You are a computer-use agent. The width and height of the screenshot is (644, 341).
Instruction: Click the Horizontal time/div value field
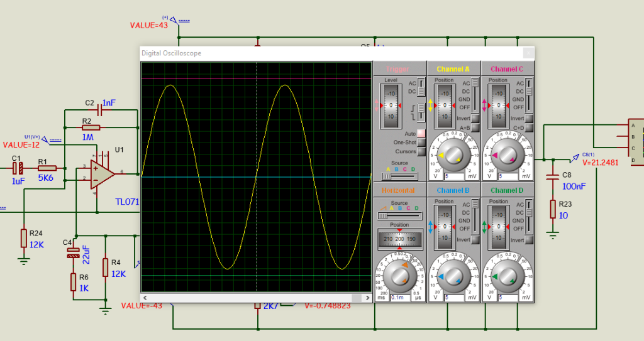tap(401, 297)
